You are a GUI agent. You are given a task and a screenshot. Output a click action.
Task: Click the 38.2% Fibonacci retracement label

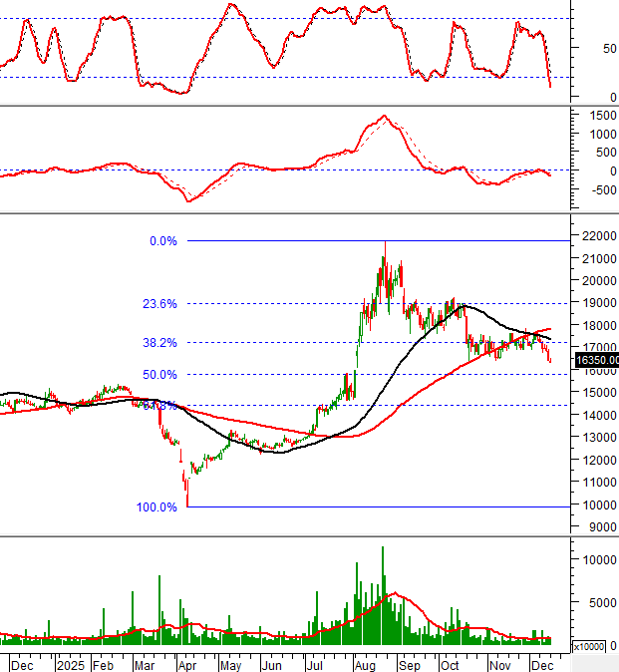pos(160,342)
